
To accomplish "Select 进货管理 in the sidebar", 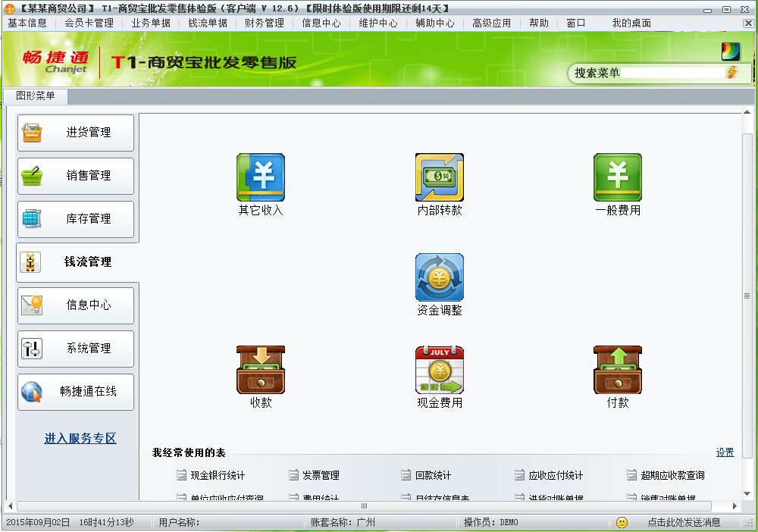I will (x=76, y=133).
